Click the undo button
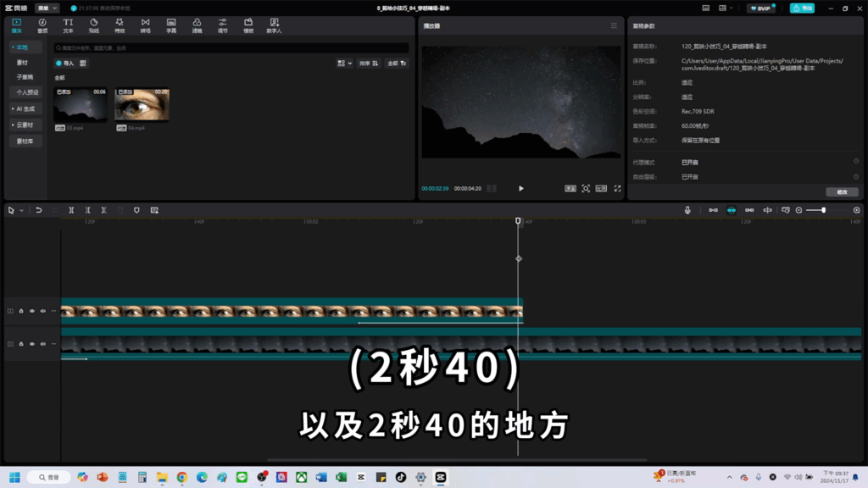 [39, 210]
